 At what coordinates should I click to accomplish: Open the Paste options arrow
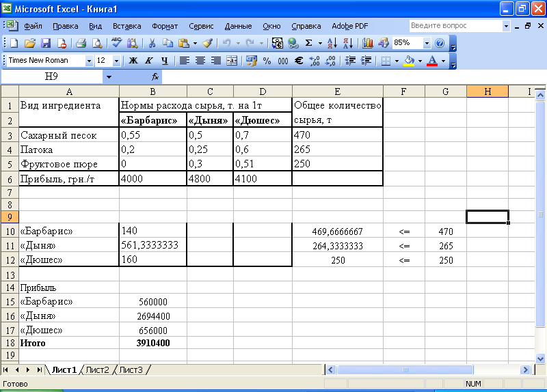pos(195,43)
